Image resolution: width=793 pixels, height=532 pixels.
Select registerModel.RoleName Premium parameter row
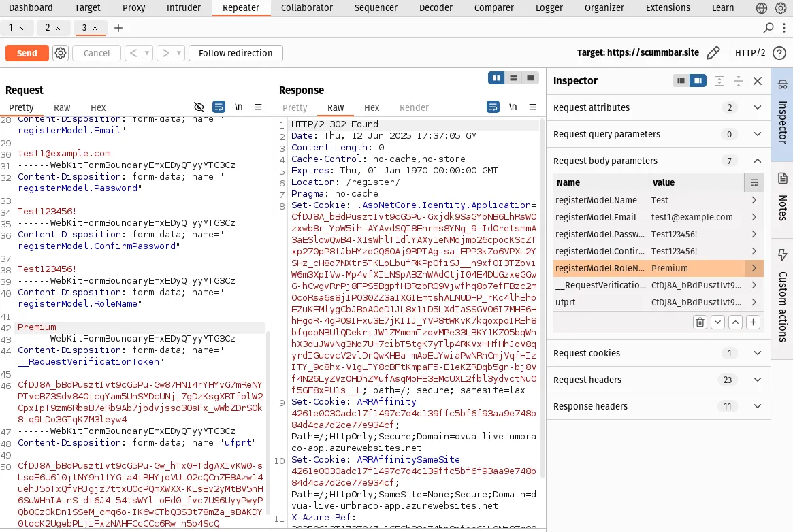(x=658, y=268)
